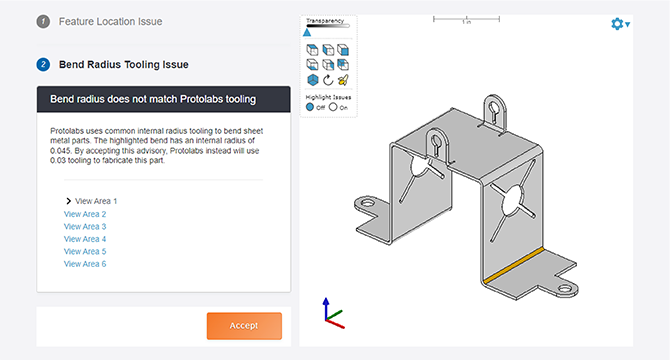Image resolution: width=670 pixels, height=360 pixels.
Task: Click the orange Accept button
Action: [x=244, y=326]
